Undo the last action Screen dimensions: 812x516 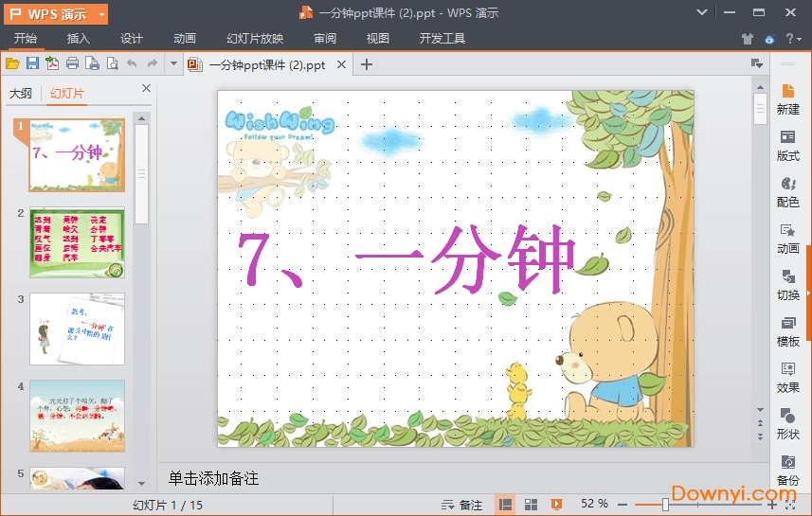(132, 63)
